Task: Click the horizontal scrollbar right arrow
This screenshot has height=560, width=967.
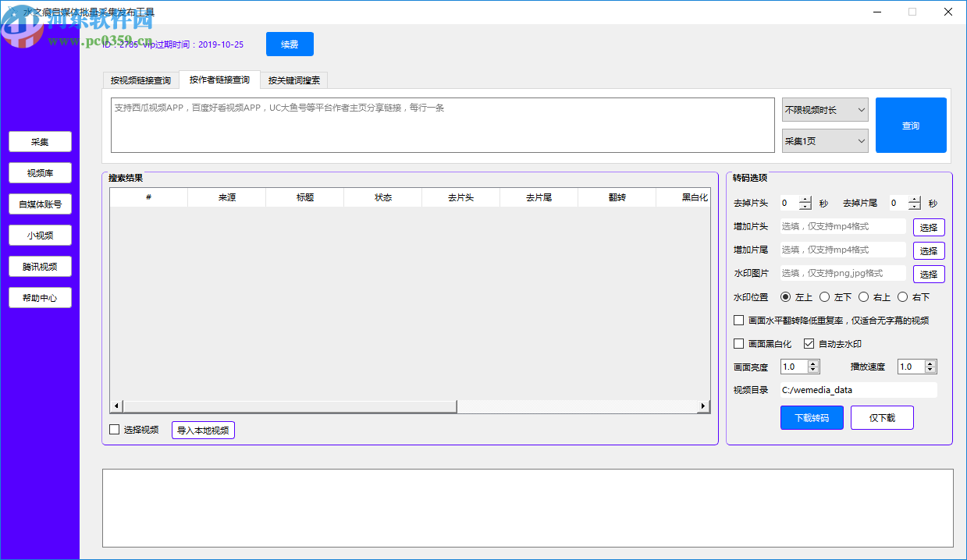Action: 703,406
